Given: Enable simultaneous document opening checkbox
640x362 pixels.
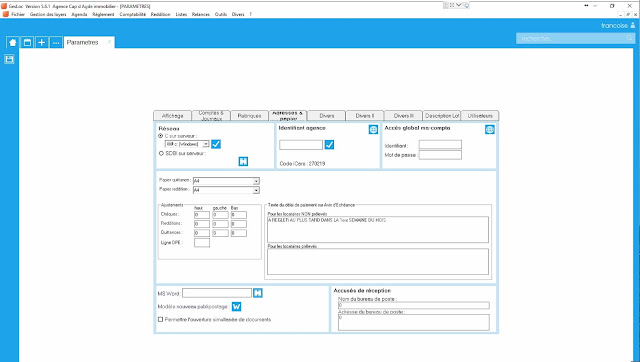Looking at the screenshot, I should (160, 320).
